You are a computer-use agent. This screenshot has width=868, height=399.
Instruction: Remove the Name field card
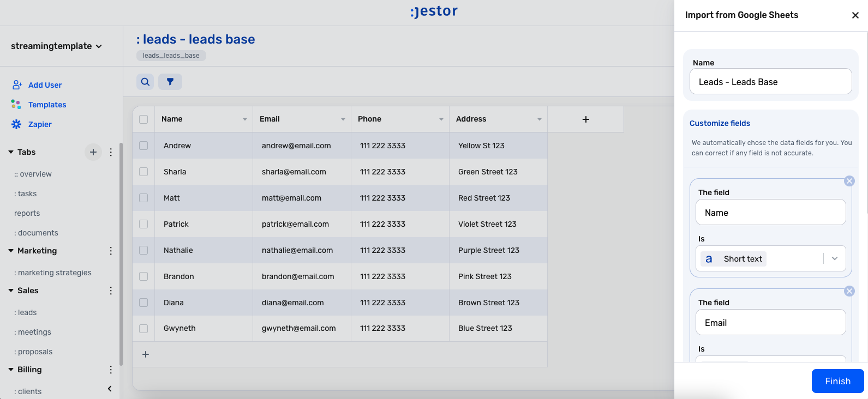click(x=849, y=181)
